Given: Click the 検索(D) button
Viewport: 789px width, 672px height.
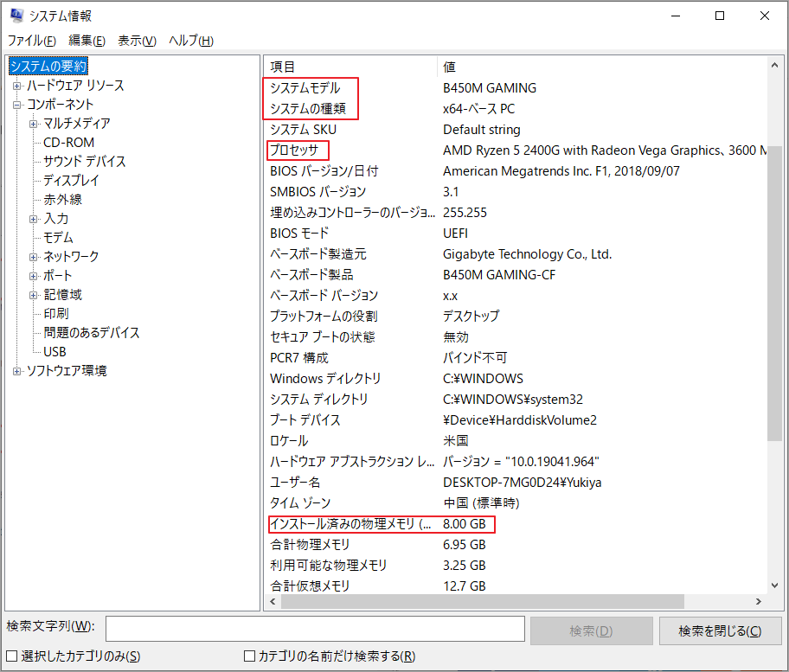Looking at the screenshot, I should click(591, 630).
